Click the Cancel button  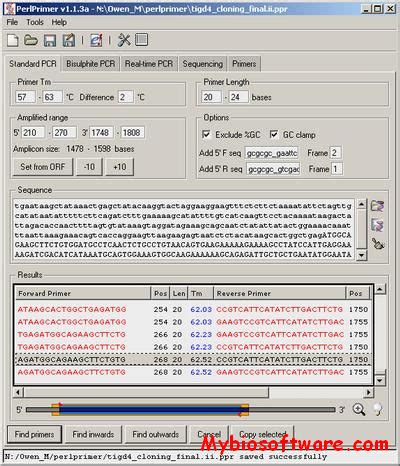point(209,434)
